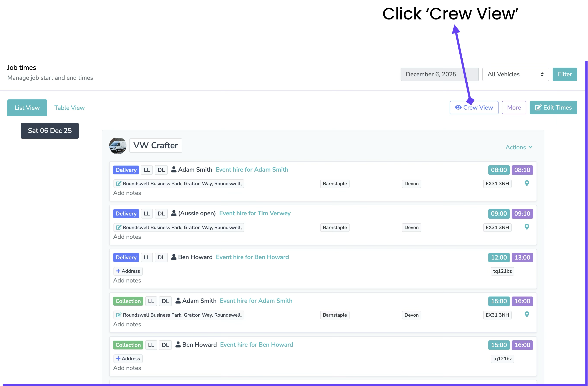The width and height of the screenshot is (588, 386).
Task: Click the 08:00 start time badge
Action: 499,170
